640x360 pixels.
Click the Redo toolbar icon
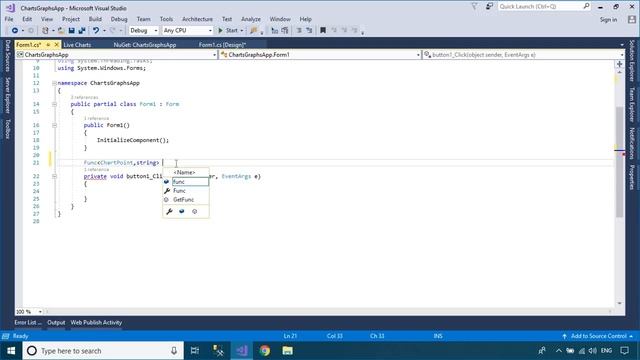[x=113, y=31]
